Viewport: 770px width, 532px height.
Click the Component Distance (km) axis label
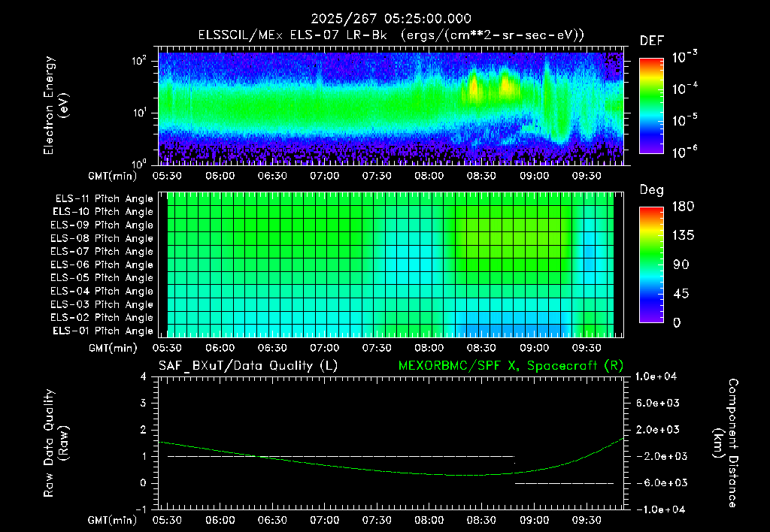726,443
